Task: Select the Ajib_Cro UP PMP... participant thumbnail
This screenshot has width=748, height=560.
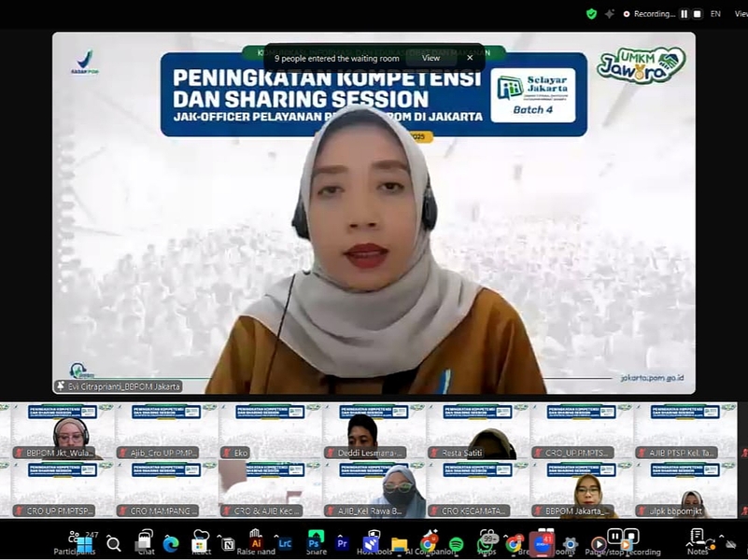Action: click(166, 431)
